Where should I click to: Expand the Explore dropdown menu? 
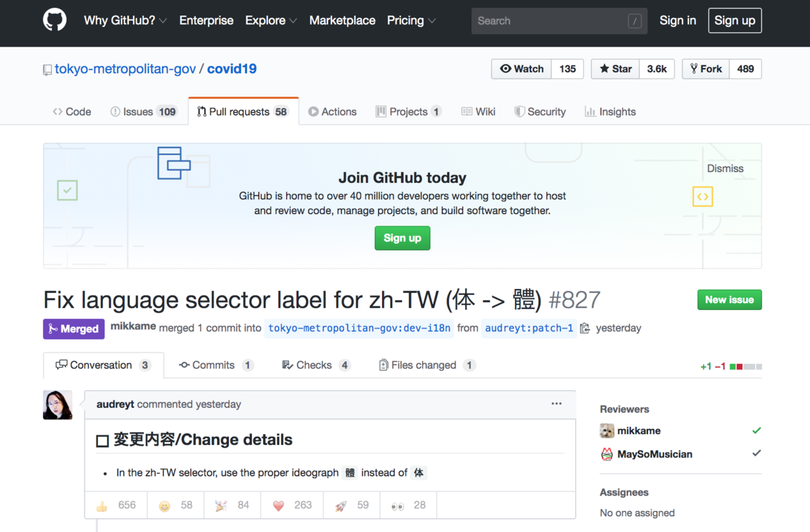coord(271,20)
